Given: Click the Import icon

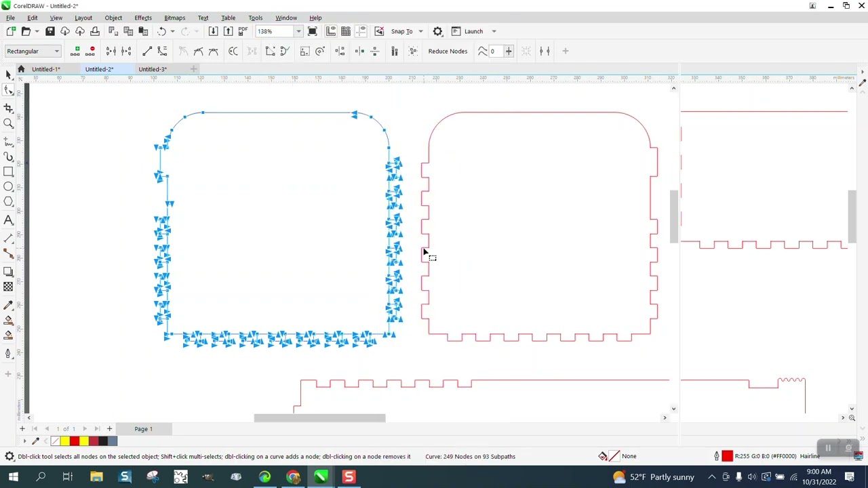Looking at the screenshot, I should click(x=213, y=31).
